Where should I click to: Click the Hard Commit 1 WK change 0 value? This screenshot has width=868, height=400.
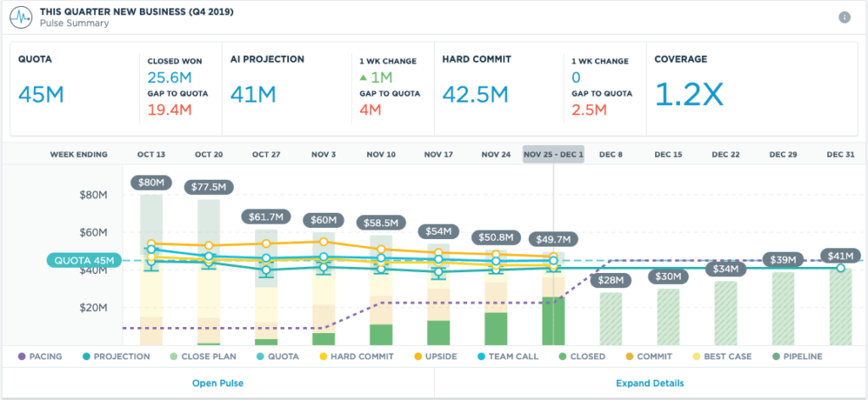(x=576, y=78)
